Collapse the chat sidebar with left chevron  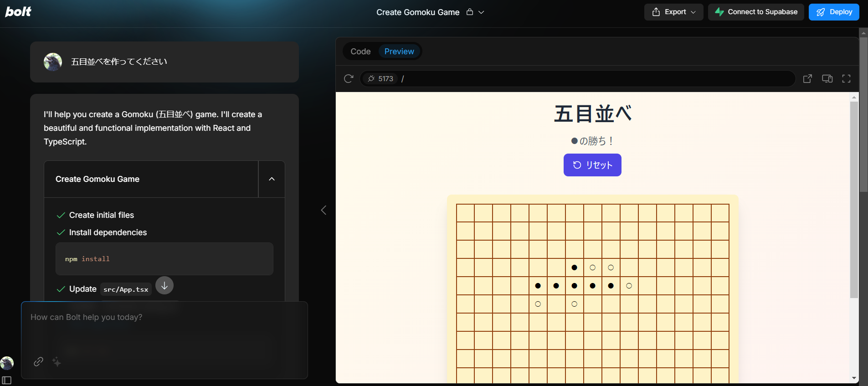(x=324, y=210)
